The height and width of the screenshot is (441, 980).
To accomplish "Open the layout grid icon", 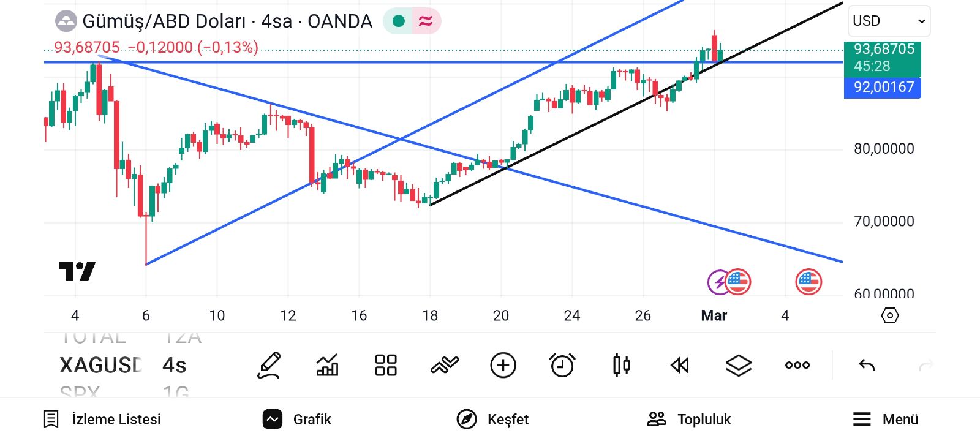I will pyautogui.click(x=386, y=366).
